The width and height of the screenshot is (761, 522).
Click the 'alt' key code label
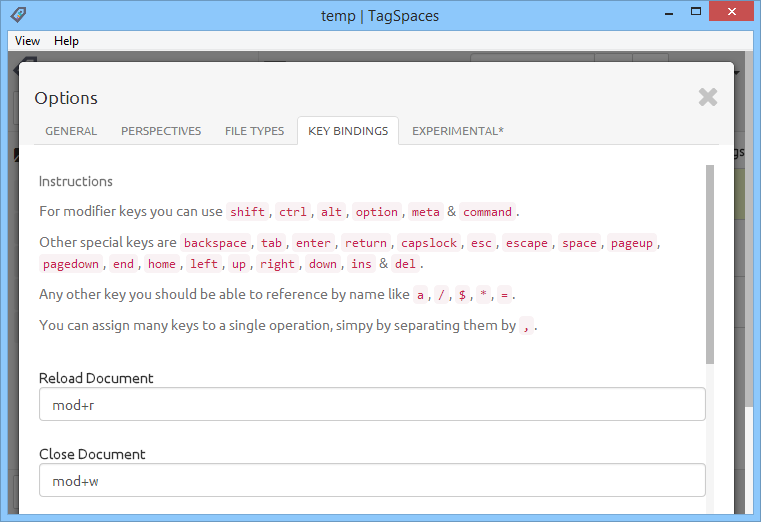331,212
